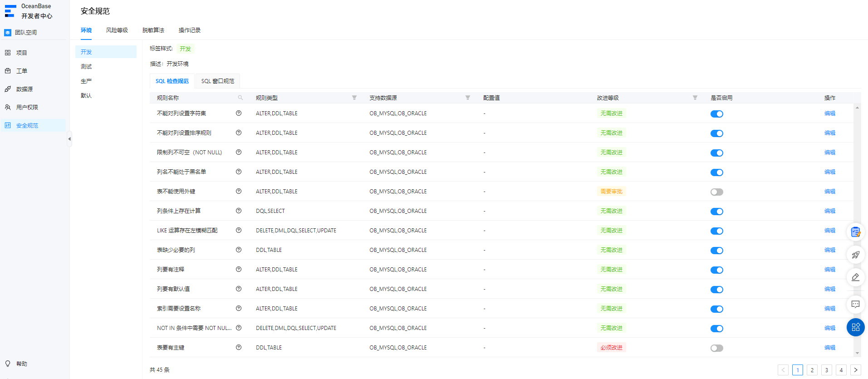
Task: Open the 项目 sidebar icon
Action: click(x=8, y=53)
